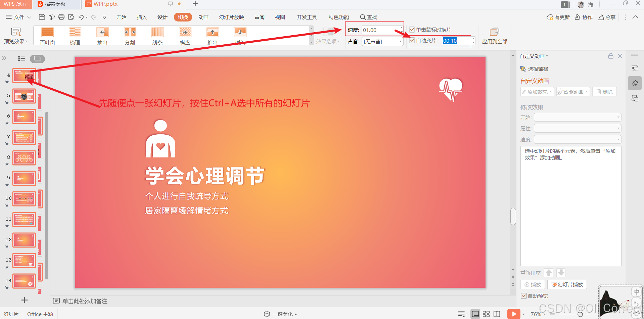Open the 开始 ribbon tab
Screen dimensions: 644x319
[122, 17]
